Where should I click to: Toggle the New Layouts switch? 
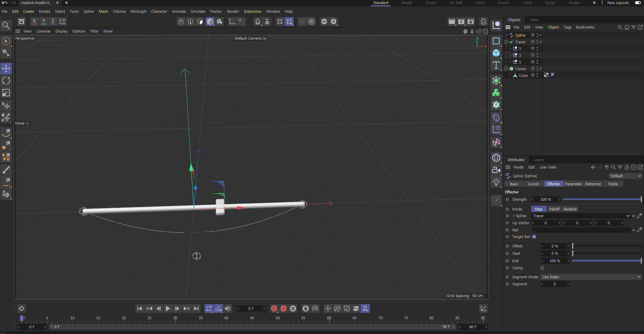click(638, 3)
